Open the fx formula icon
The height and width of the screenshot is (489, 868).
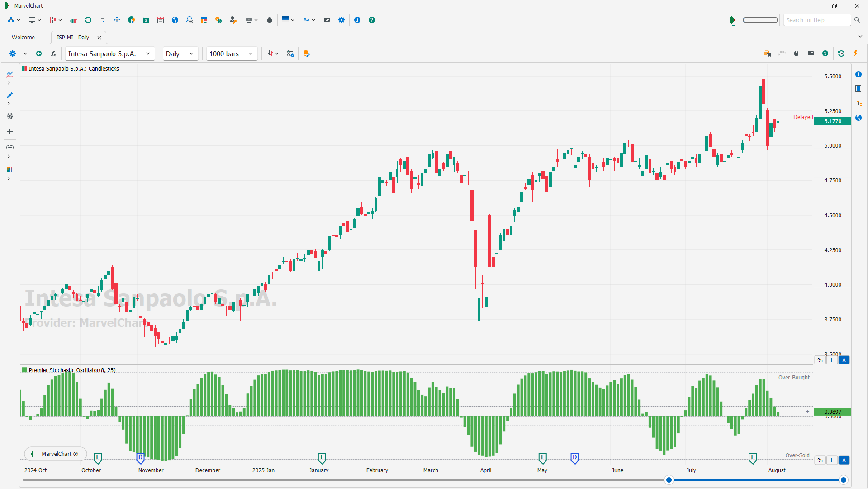(53, 53)
